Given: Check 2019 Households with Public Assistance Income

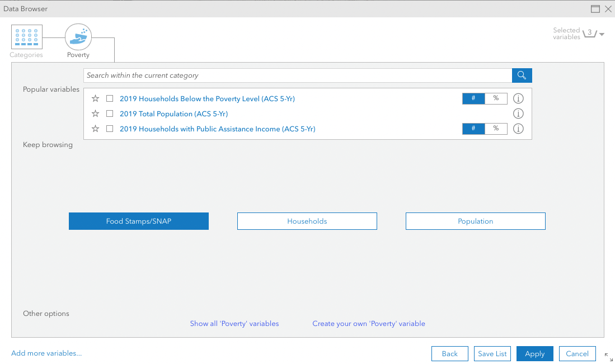Looking at the screenshot, I should (110, 129).
